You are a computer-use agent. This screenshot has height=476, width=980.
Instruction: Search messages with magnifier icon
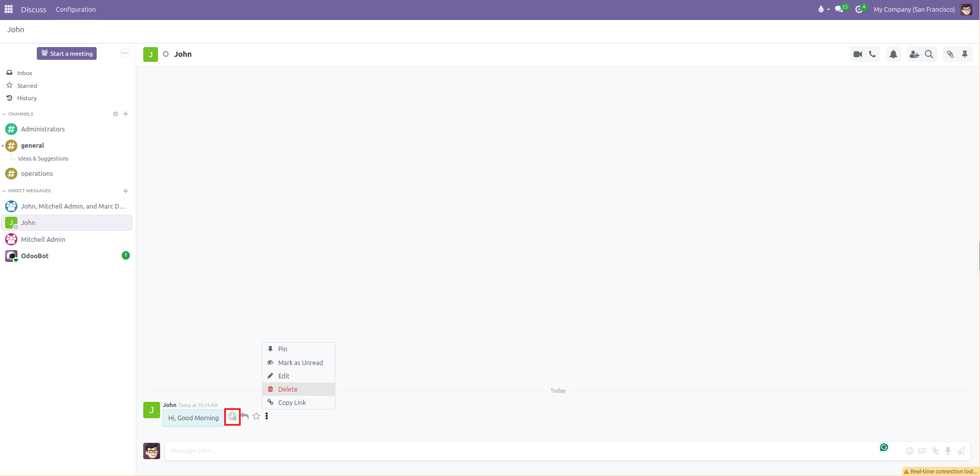[x=929, y=54]
